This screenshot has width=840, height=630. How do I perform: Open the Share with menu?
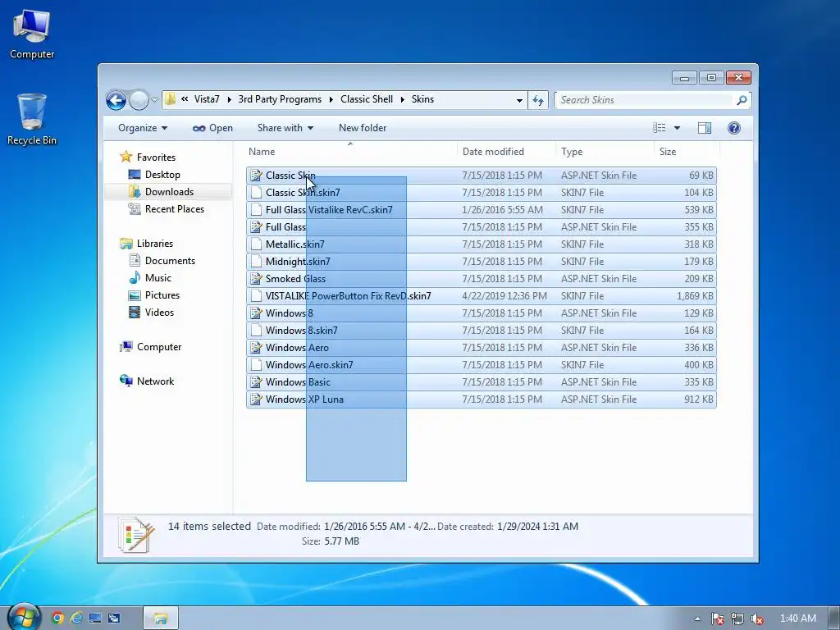[x=285, y=128]
